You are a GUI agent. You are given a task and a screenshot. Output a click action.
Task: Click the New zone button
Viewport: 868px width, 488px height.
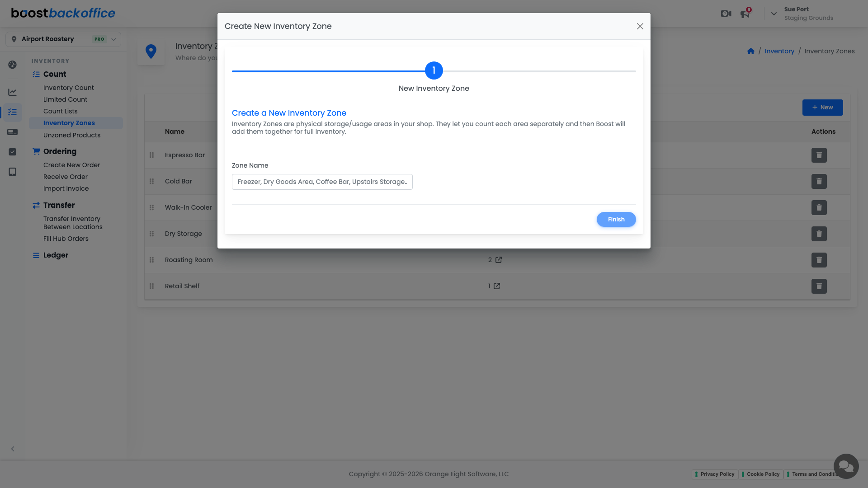pos(822,108)
